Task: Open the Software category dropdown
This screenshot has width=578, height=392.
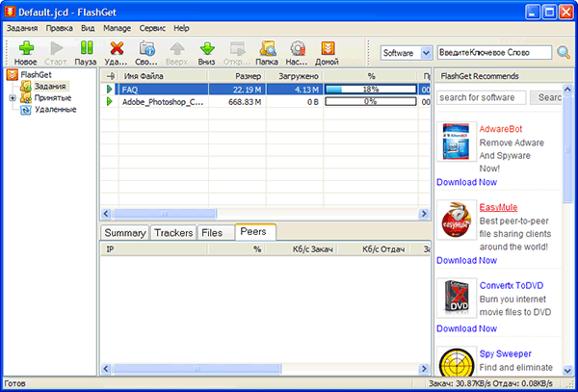Action: tap(426, 53)
